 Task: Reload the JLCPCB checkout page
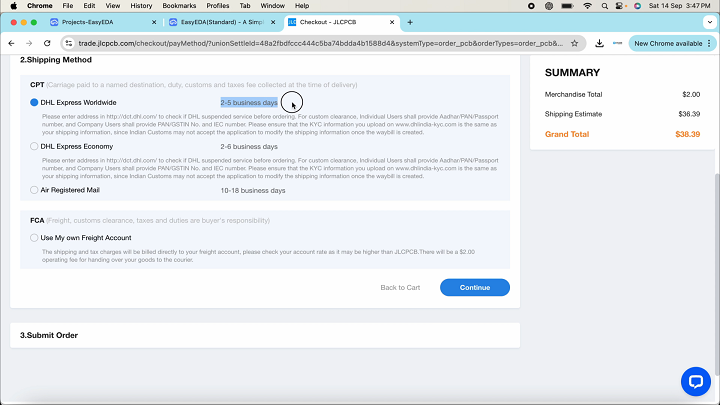coord(47,43)
